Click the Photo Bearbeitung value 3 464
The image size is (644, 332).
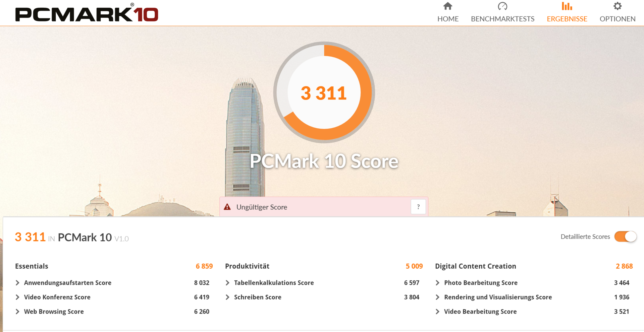point(622,283)
